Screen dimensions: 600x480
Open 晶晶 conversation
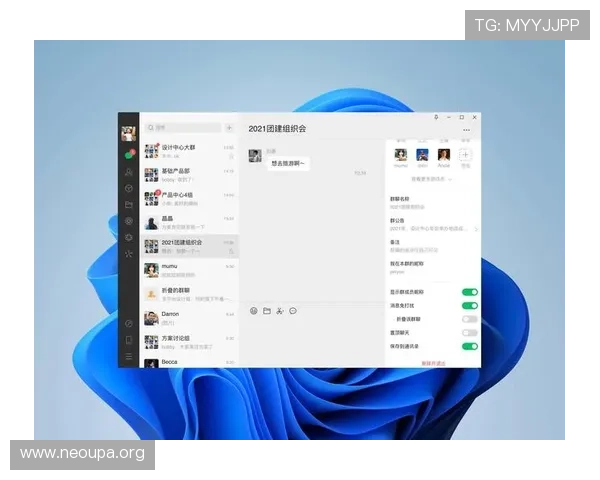189,222
